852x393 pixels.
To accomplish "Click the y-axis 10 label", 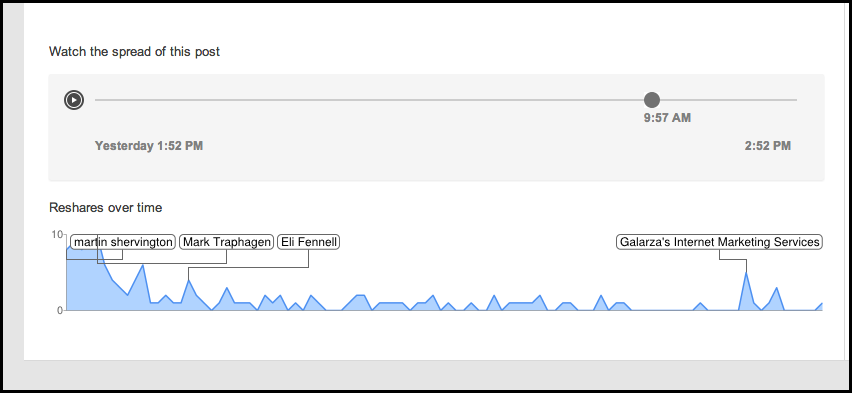I will coord(57,234).
